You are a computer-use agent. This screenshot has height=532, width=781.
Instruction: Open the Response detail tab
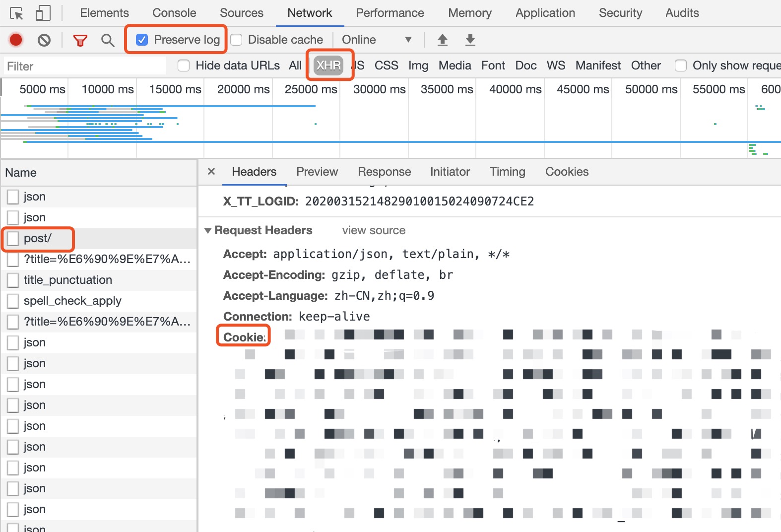(385, 172)
